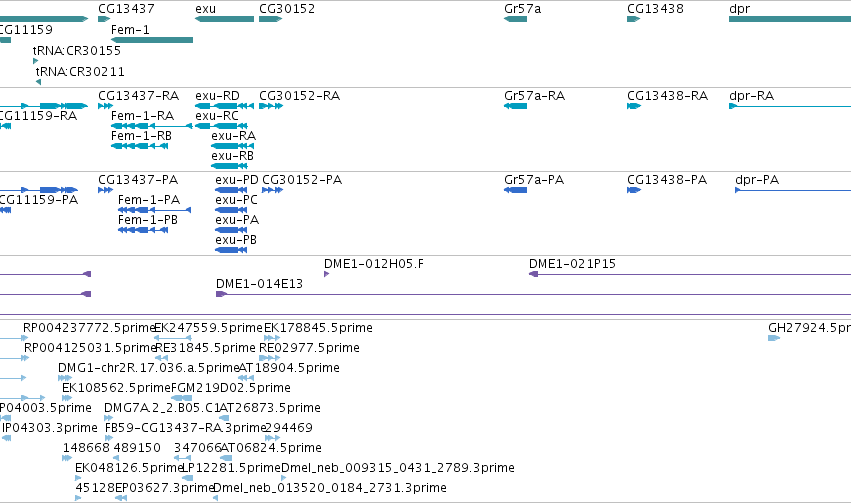
Task: Select the Fem-1-RA transcript label
Action: pos(142,116)
